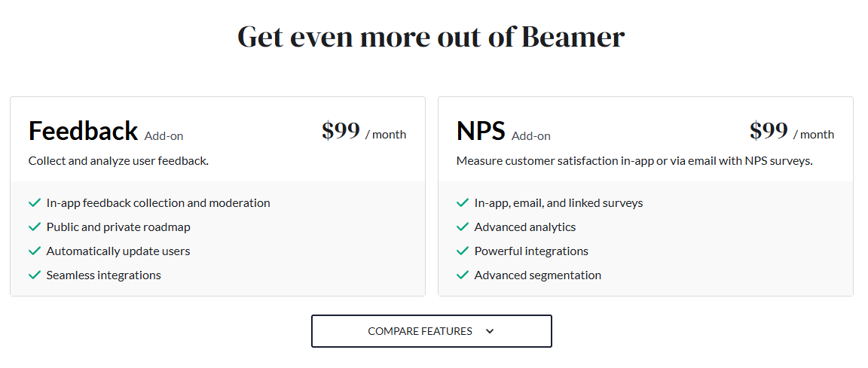Click checkmark next to Seamless integrations

pyautogui.click(x=34, y=275)
